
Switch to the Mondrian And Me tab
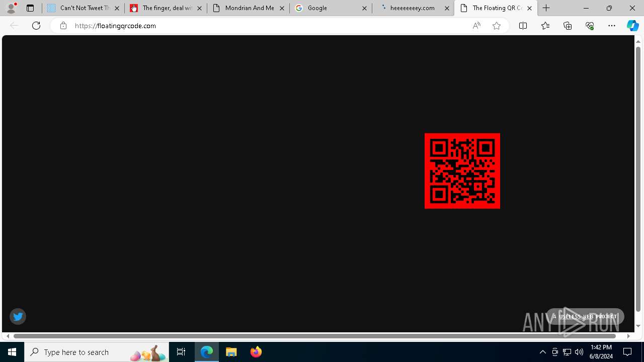248,8
